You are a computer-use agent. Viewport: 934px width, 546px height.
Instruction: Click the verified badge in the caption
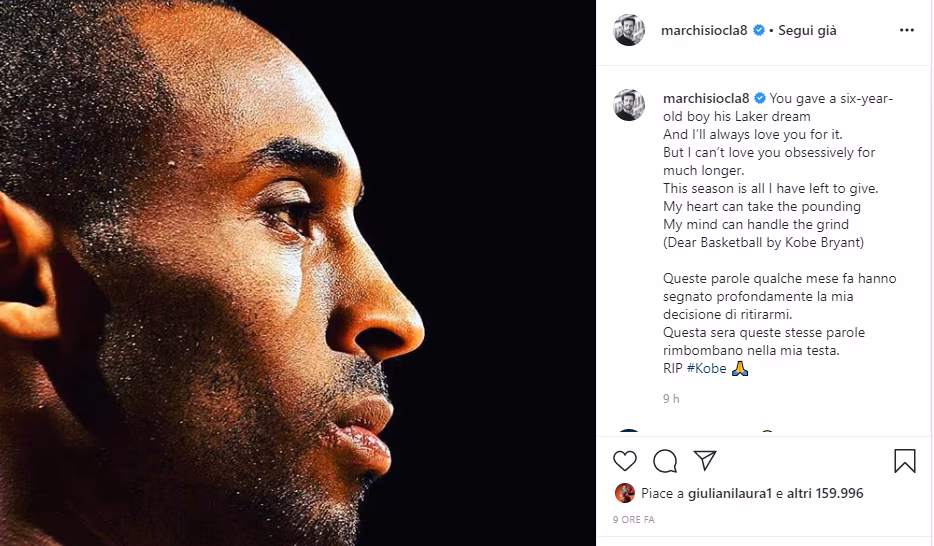pyautogui.click(x=759, y=98)
